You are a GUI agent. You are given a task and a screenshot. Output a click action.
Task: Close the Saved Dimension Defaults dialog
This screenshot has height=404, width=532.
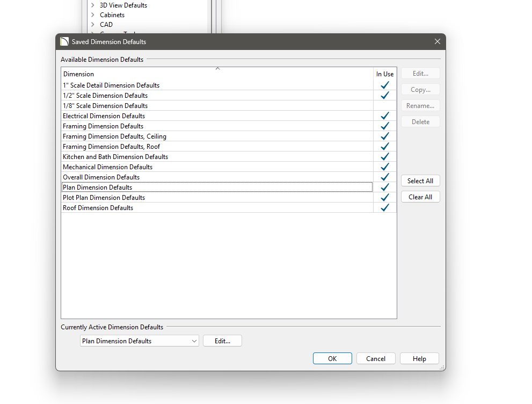pyautogui.click(x=437, y=42)
